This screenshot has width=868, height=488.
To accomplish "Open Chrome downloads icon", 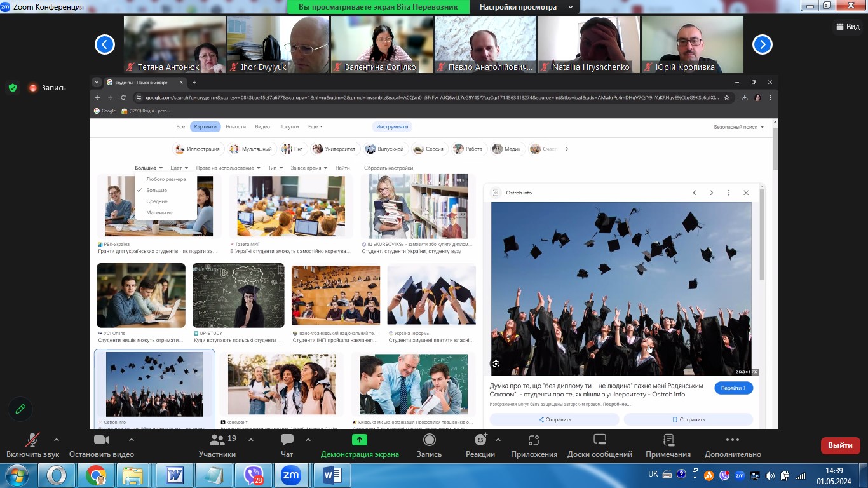I will pos(743,97).
